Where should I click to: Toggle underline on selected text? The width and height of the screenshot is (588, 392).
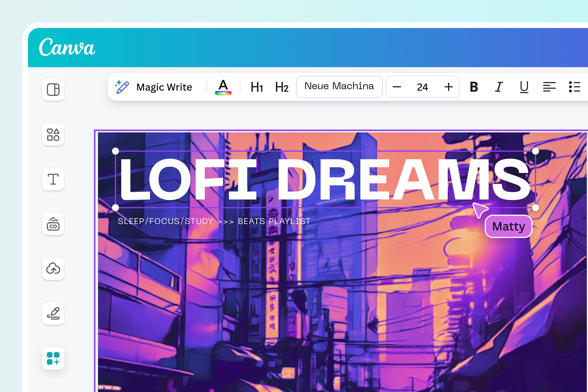click(524, 87)
